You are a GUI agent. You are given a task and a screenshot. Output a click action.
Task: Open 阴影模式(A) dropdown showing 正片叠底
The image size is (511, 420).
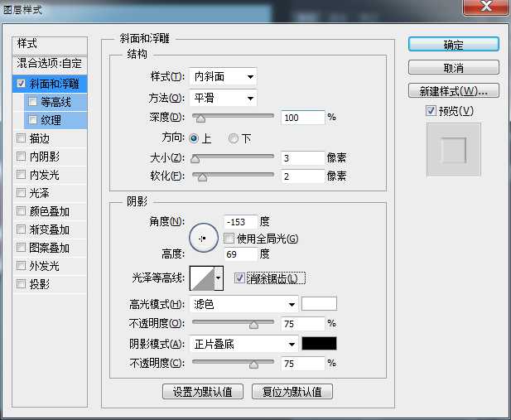pos(243,344)
